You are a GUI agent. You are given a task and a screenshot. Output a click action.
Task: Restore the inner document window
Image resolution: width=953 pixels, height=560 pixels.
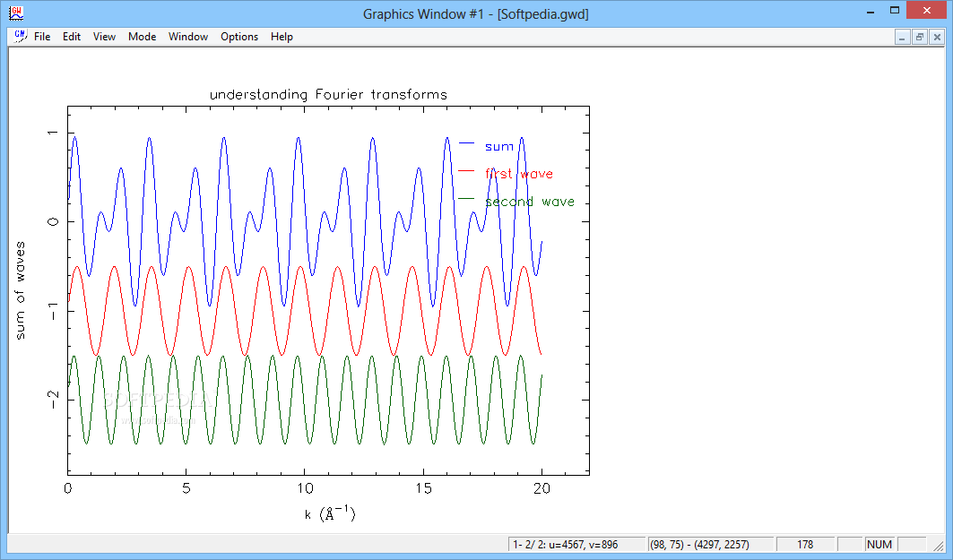coord(920,38)
